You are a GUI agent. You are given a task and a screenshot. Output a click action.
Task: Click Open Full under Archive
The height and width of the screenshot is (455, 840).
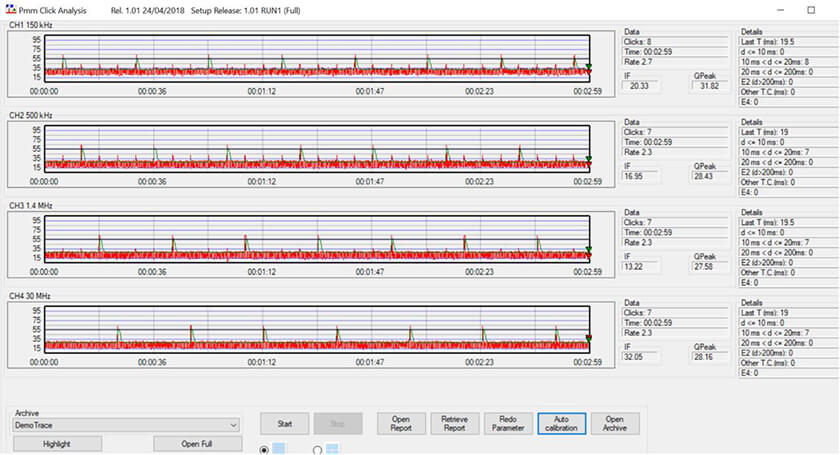[x=197, y=443]
